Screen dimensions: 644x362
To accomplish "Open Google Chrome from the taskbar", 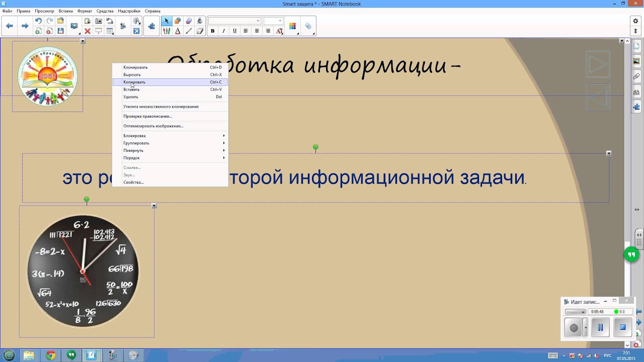I will click(x=50, y=355).
